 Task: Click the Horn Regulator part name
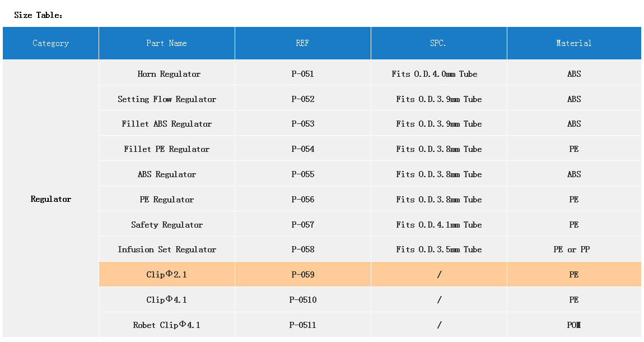(169, 74)
